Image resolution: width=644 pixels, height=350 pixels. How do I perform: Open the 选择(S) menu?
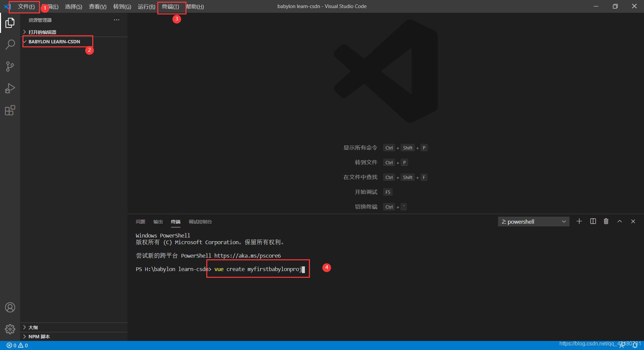click(x=73, y=7)
